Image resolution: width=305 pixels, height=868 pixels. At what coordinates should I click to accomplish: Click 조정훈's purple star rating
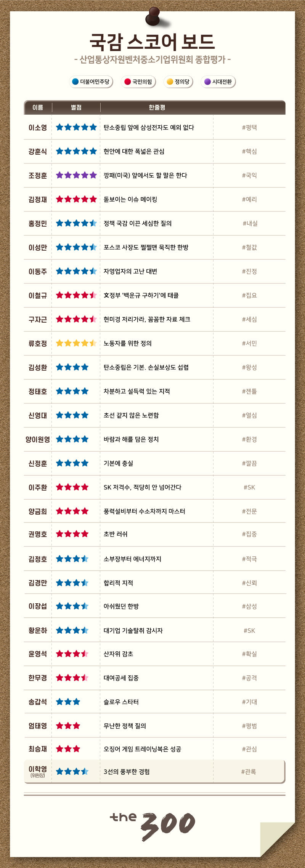coord(76,175)
